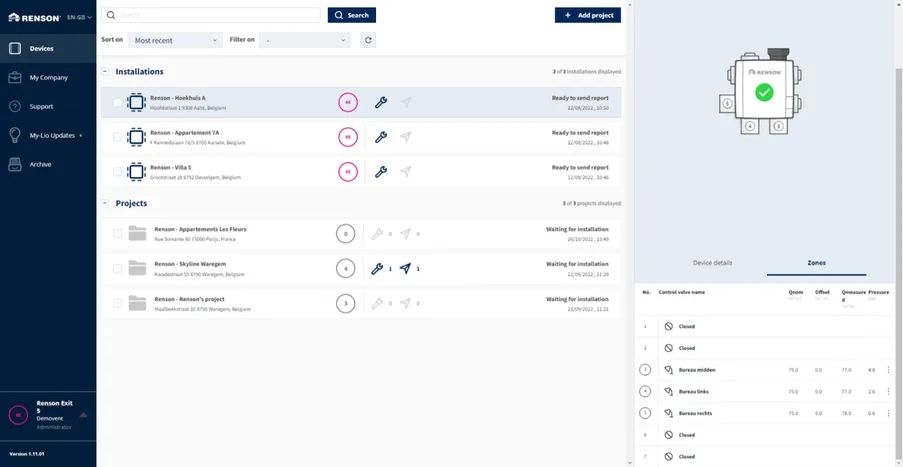Screen dimensions: 903x467
Task: Click the wrench icon for Renson - Hoekhuis A
Action: point(380,102)
